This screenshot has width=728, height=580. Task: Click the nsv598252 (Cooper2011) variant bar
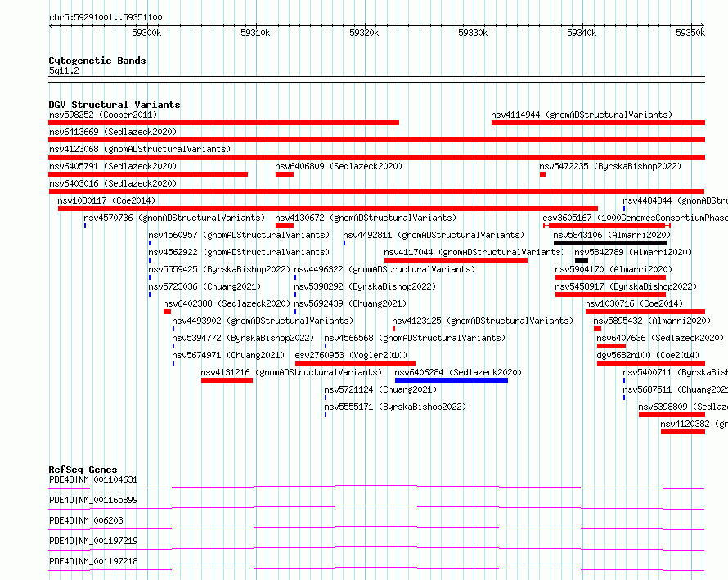(x=223, y=123)
